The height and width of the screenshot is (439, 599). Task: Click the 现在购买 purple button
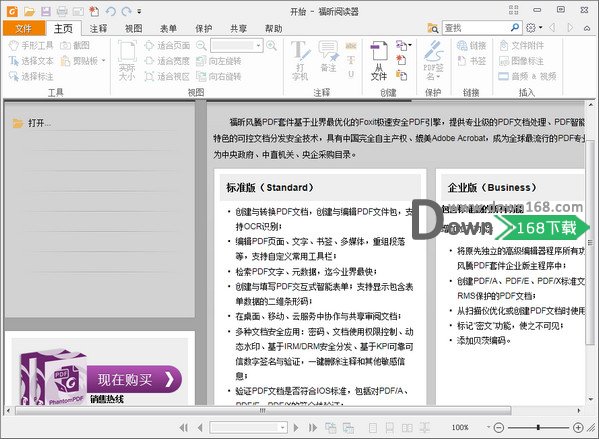(134, 379)
